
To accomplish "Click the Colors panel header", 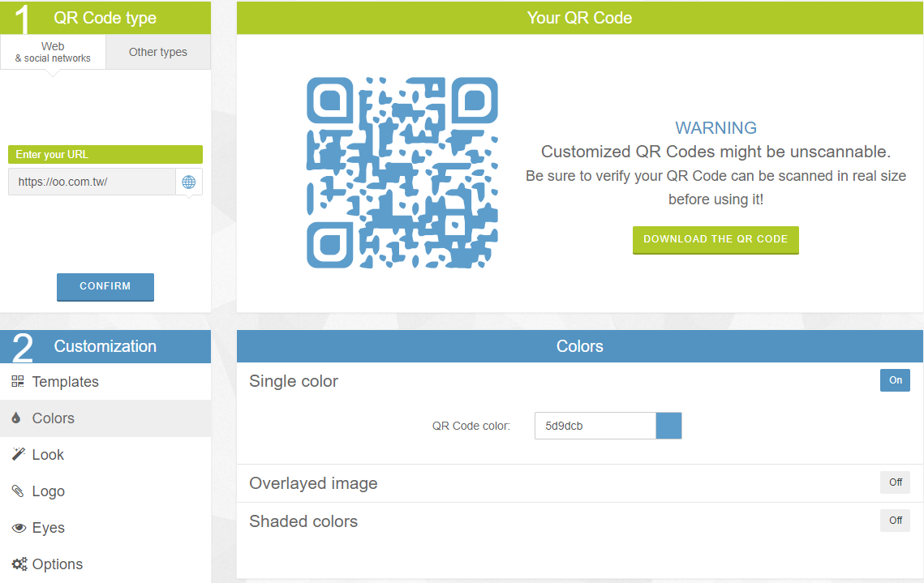I will coord(580,346).
